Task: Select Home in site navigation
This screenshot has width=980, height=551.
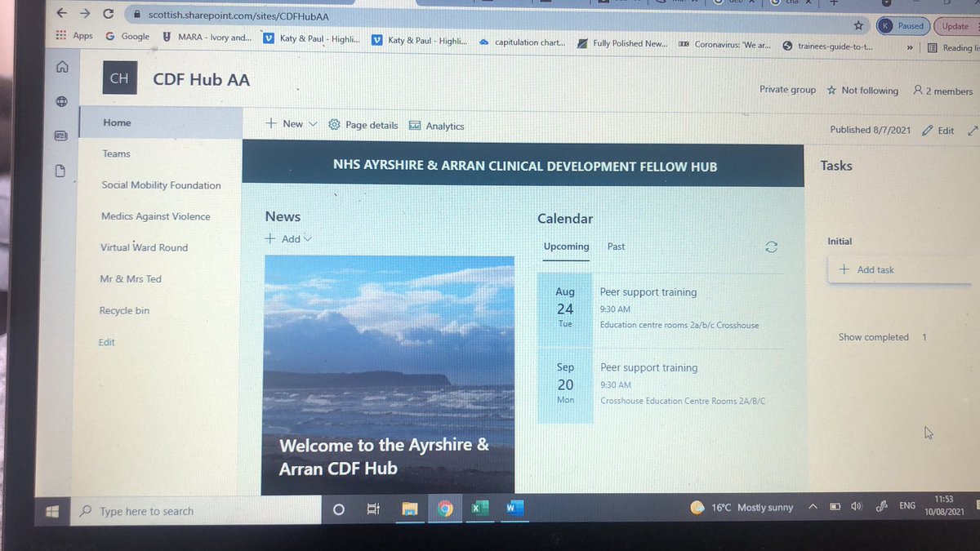Action: 161,122
